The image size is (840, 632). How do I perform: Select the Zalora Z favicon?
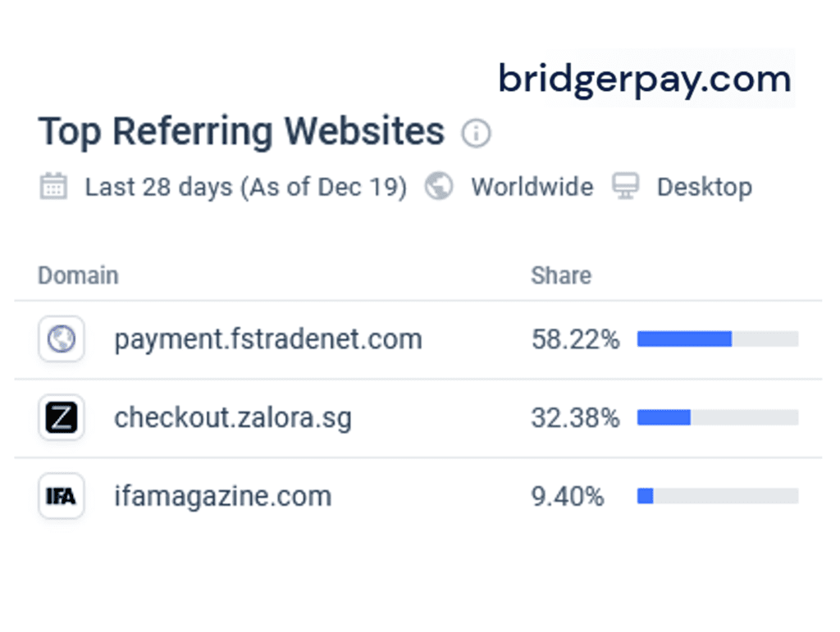pyautogui.click(x=61, y=417)
